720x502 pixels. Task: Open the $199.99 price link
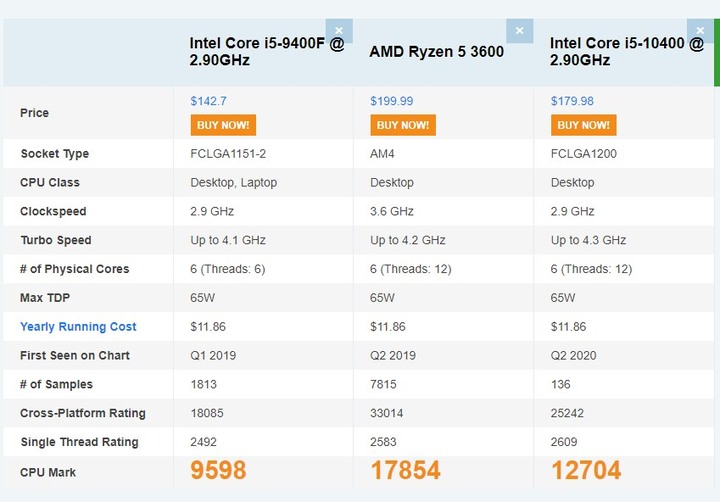tap(392, 101)
